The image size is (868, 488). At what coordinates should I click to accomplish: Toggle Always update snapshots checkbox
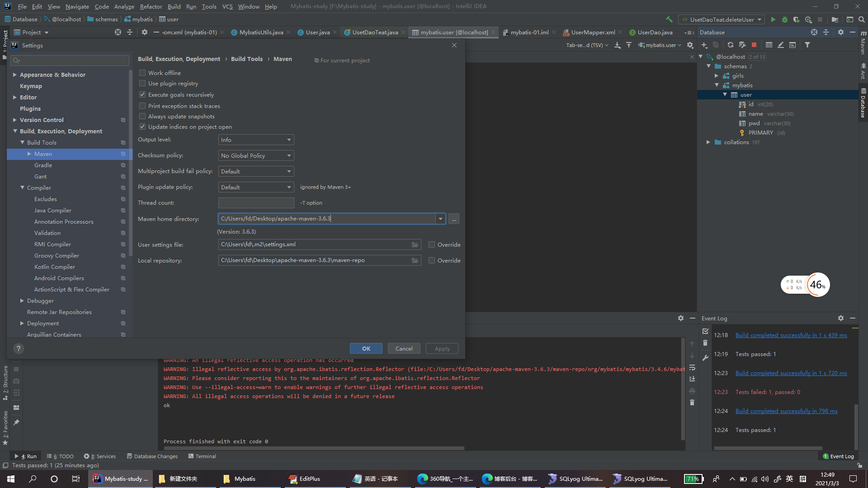point(142,116)
